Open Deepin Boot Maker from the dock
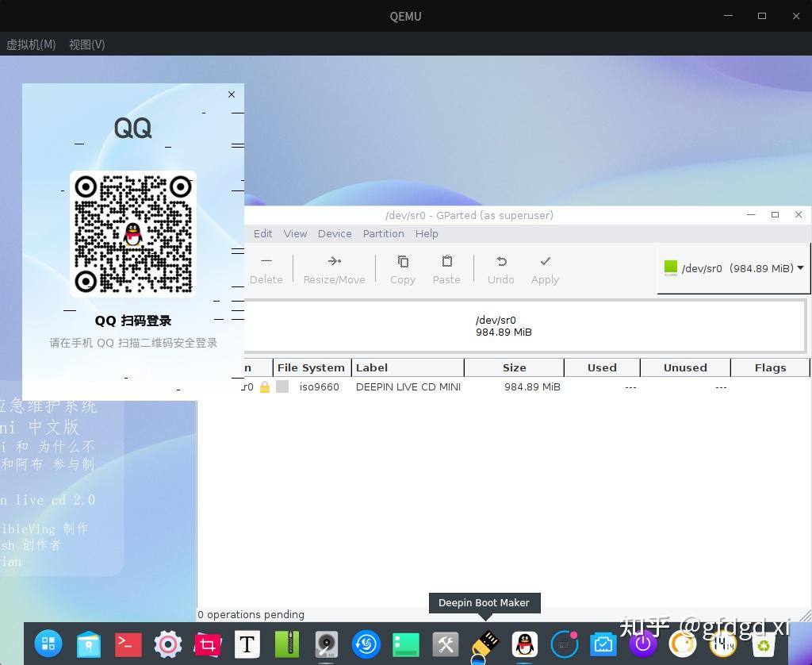Image resolution: width=812 pixels, height=665 pixels. click(485, 644)
